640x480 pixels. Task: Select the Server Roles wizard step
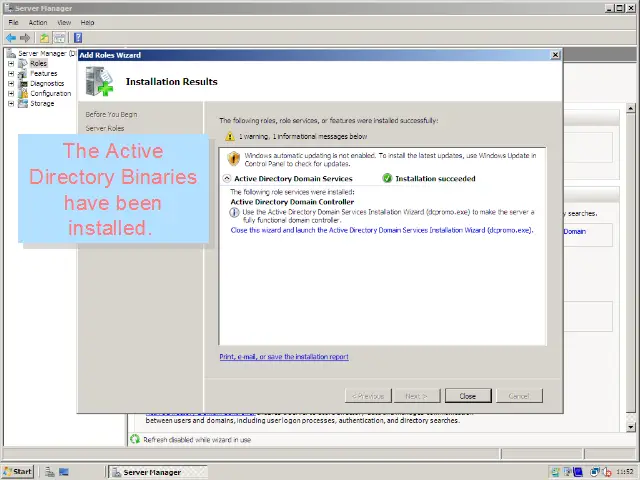point(105,128)
